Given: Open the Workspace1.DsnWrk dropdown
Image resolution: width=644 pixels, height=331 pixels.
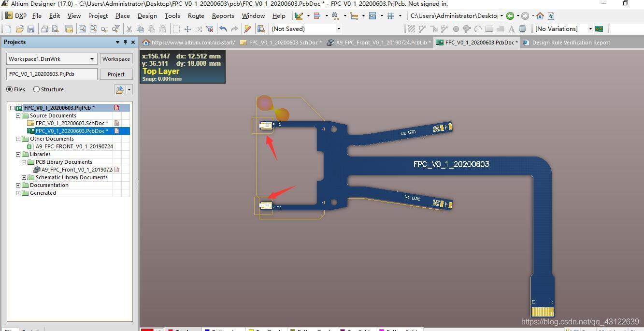Looking at the screenshot, I should click(92, 59).
